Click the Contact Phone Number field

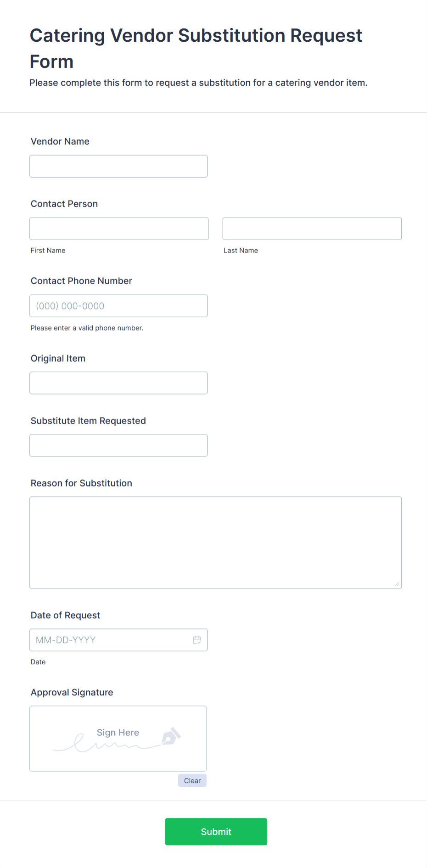[118, 305]
